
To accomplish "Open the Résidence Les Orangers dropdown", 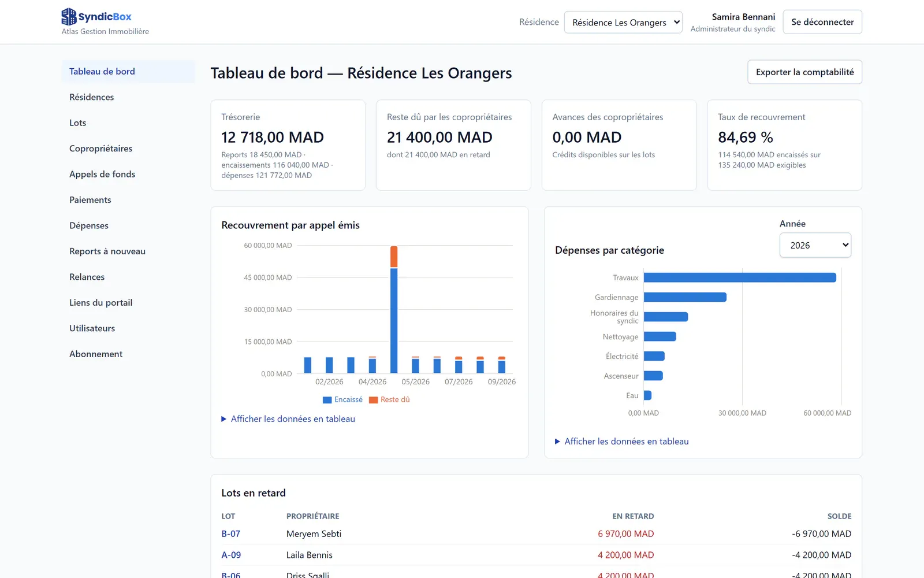I will pyautogui.click(x=623, y=23).
